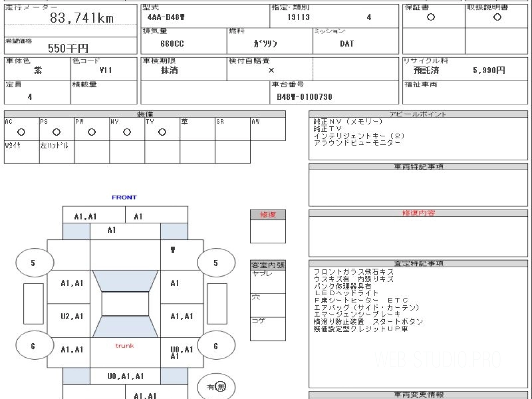Viewport: 532px width, 399px height.
Task: Click the red 修復 box header
Action: pyautogui.click(x=268, y=215)
